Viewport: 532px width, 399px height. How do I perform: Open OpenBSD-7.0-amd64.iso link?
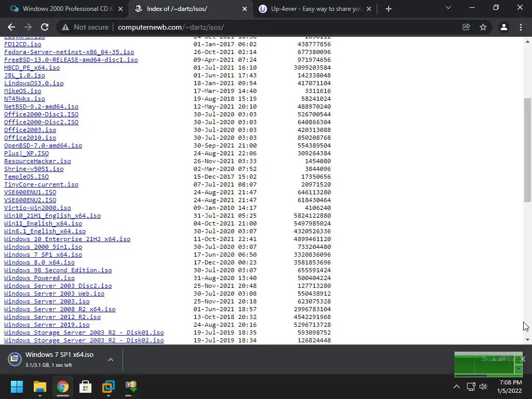(43, 145)
